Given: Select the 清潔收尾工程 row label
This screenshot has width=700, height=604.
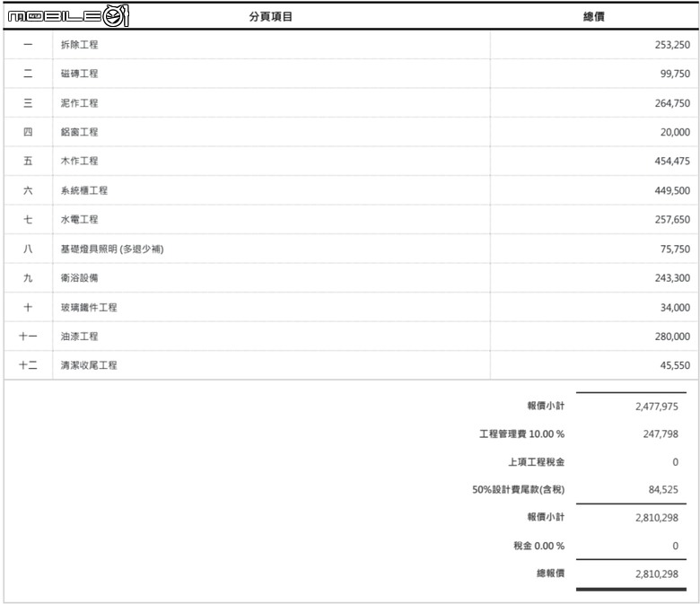Looking at the screenshot, I should 89,365.
